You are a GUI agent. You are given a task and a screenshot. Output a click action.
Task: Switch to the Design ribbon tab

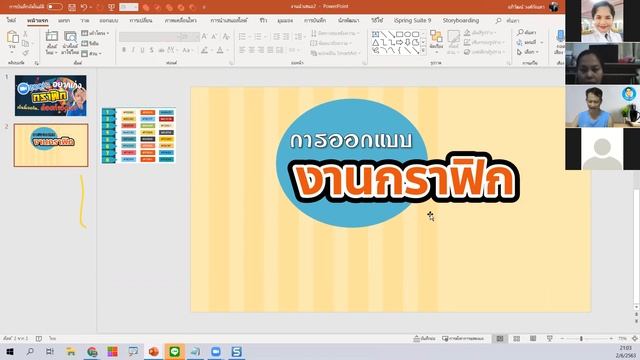tap(109, 20)
